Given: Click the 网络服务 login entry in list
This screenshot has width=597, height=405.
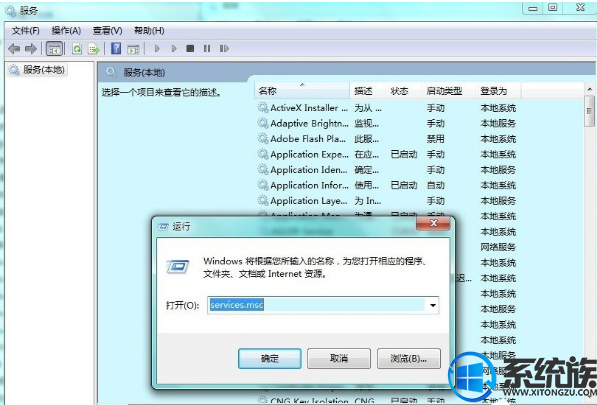Looking at the screenshot, I should (x=498, y=247).
